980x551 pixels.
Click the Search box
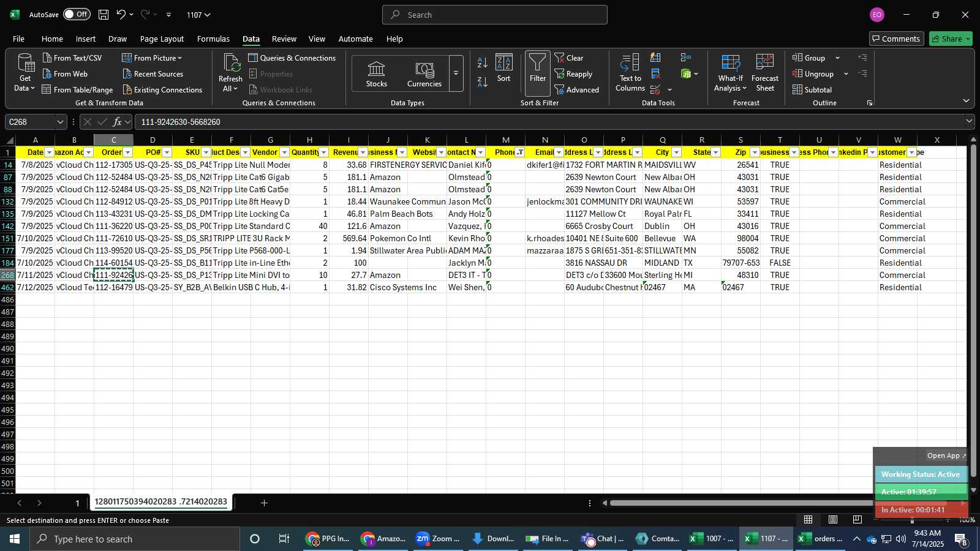coord(495,15)
